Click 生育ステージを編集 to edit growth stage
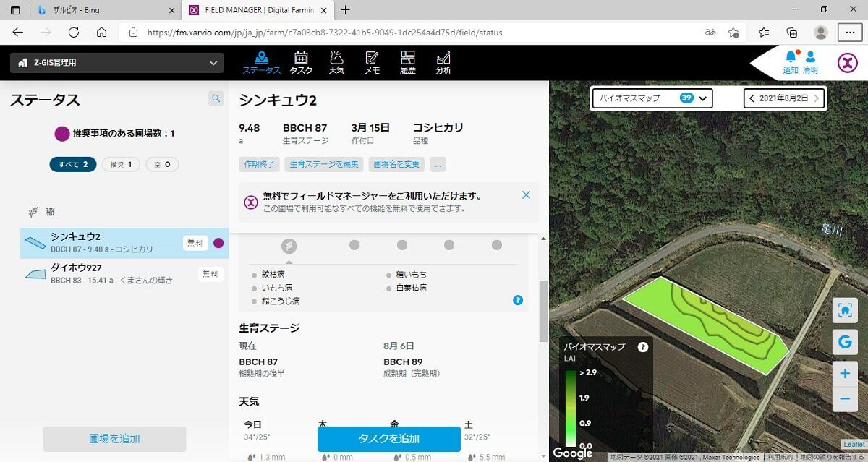 [324, 164]
